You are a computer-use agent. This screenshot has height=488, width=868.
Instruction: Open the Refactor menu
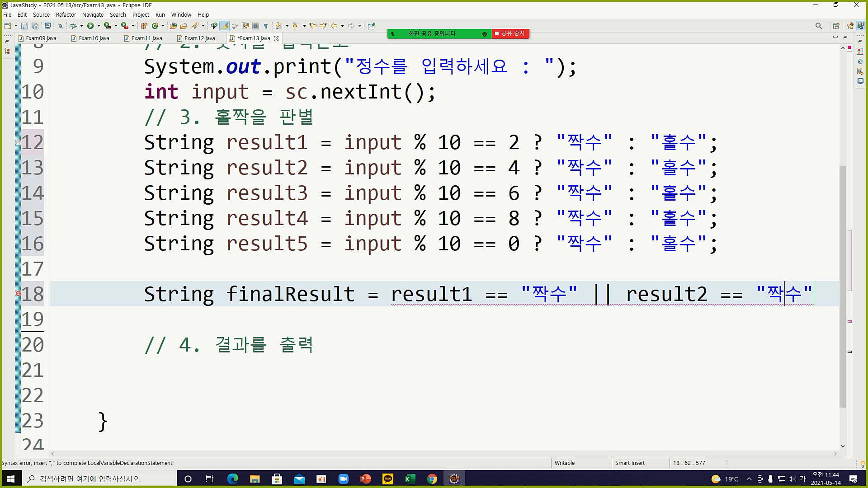click(x=66, y=14)
